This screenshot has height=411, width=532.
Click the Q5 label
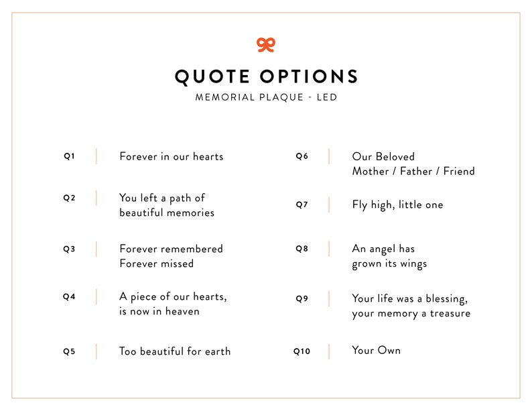[70, 351]
